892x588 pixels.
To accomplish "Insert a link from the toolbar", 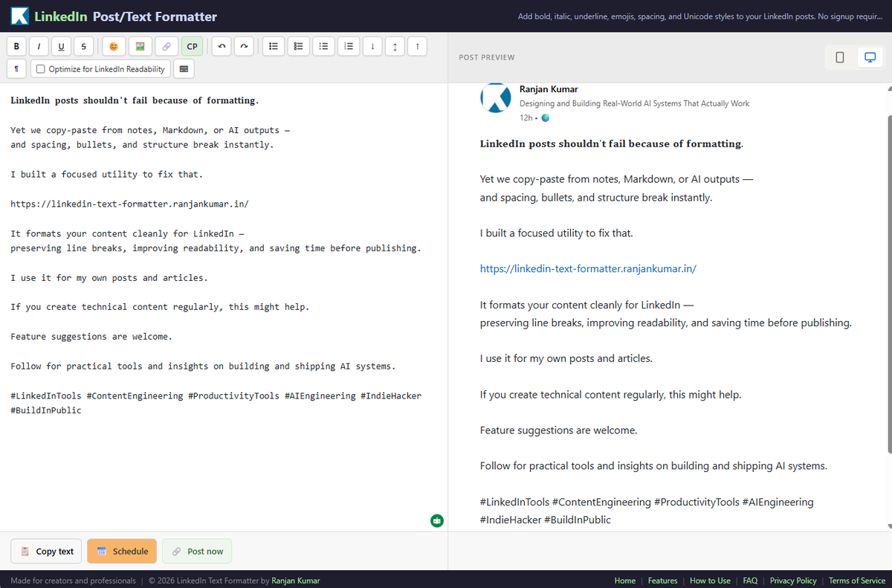I will [x=167, y=46].
